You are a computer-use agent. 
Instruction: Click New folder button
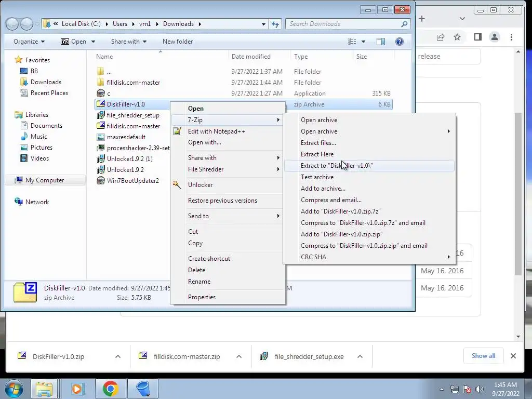click(x=178, y=42)
